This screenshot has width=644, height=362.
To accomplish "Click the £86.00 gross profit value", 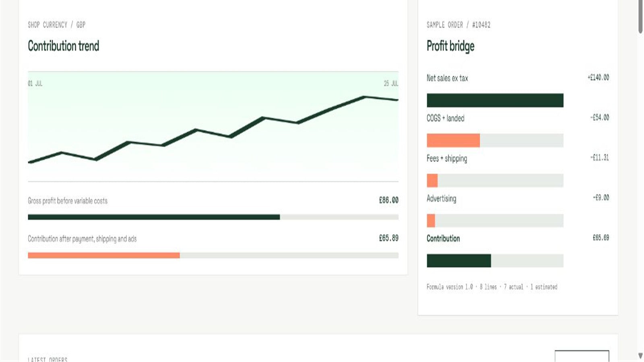I will [x=389, y=200].
